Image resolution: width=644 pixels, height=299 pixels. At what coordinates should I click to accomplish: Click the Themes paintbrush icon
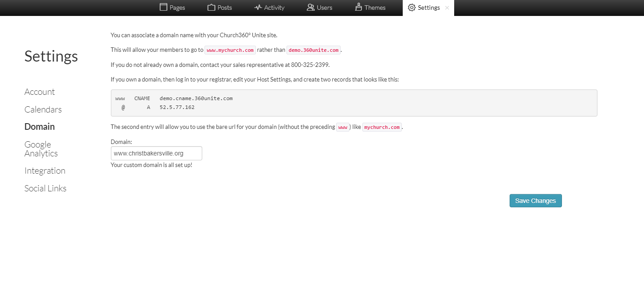[x=358, y=8]
